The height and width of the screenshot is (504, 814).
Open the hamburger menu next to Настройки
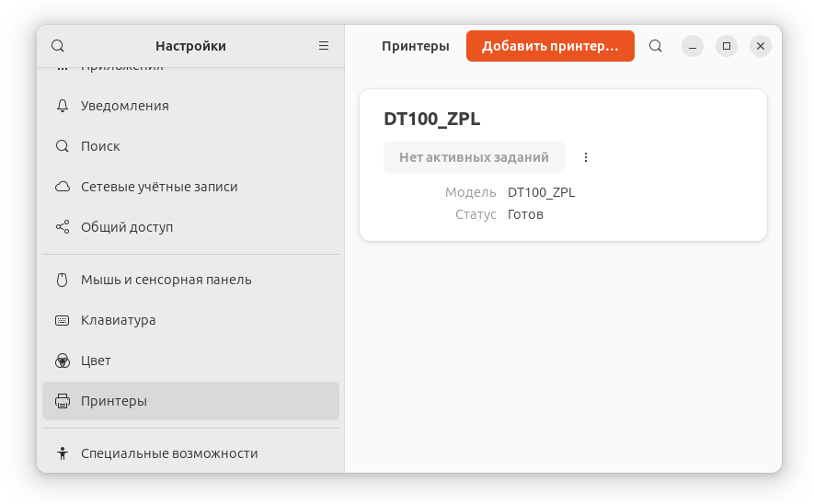pos(324,46)
